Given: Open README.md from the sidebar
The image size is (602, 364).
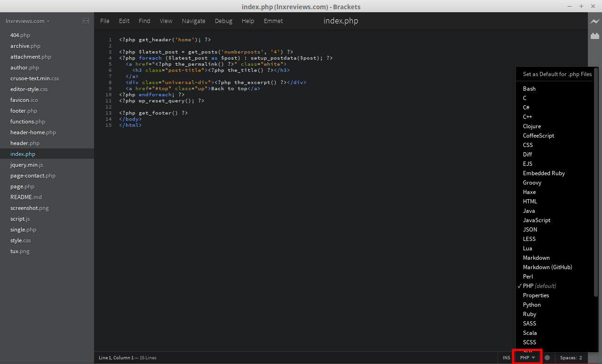Looking at the screenshot, I should point(26,197).
